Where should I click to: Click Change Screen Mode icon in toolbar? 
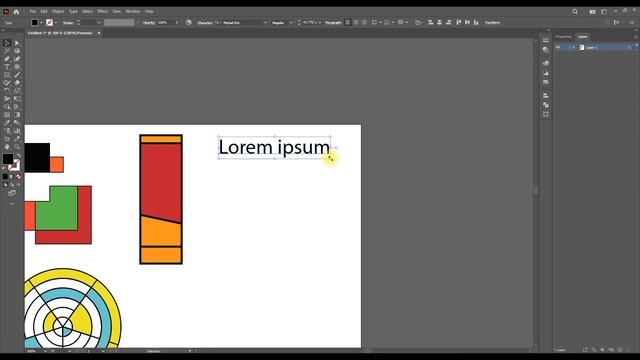pos(12,193)
